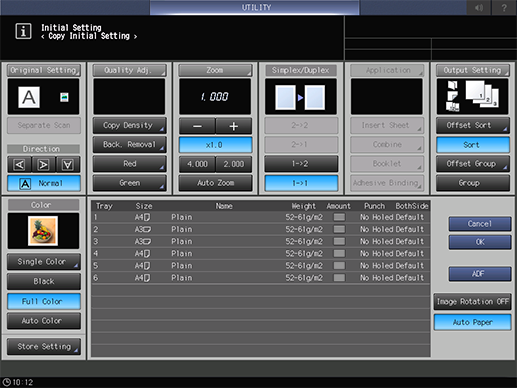The height and width of the screenshot is (388, 517).
Task: Click the OK button
Action: point(480,242)
